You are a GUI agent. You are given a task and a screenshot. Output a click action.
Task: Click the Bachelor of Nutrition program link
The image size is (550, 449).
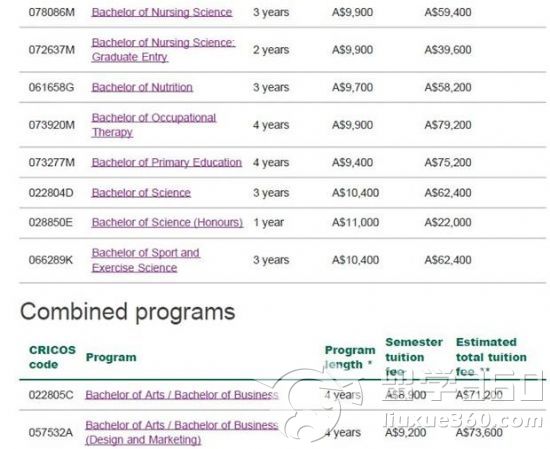tap(142, 87)
